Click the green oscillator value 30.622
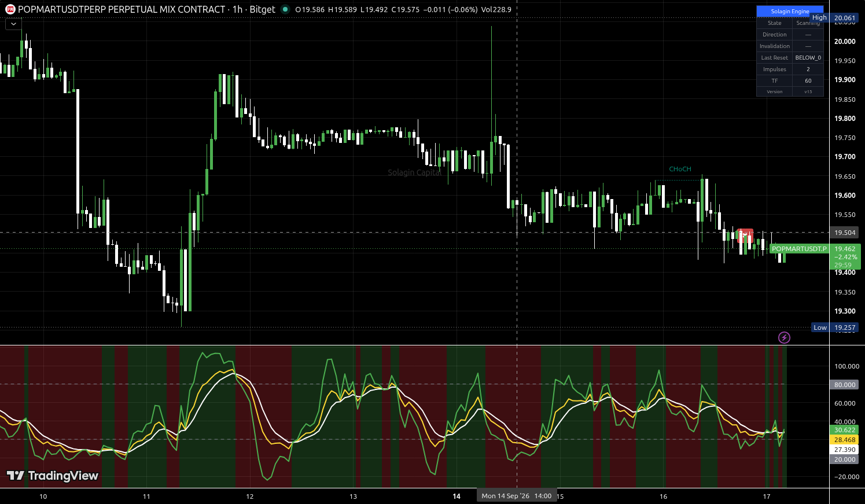 (845, 430)
